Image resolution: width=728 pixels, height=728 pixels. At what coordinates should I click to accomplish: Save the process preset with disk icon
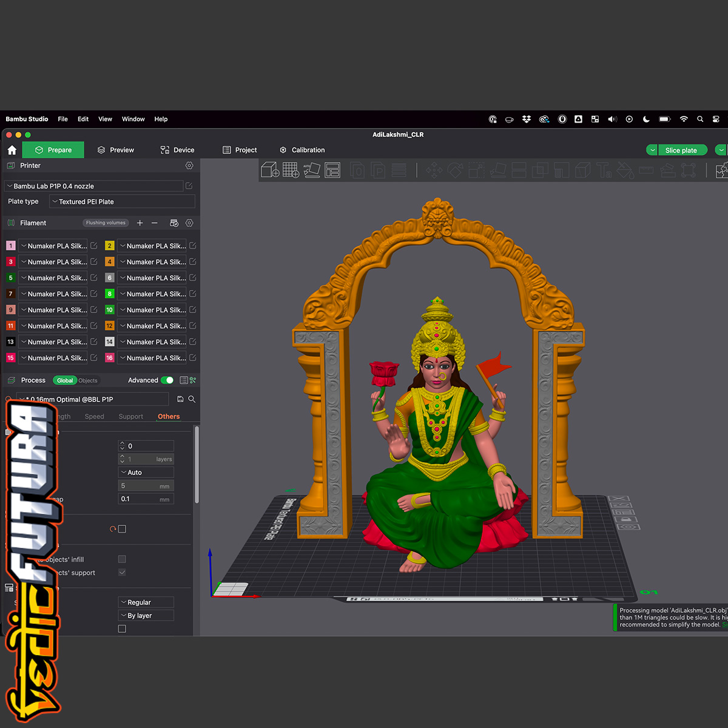[x=180, y=399]
